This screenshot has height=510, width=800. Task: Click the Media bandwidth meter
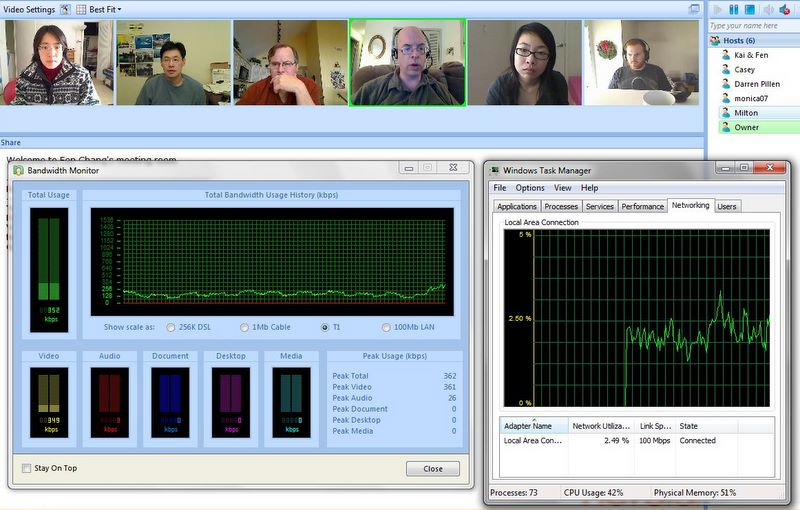(291, 402)
